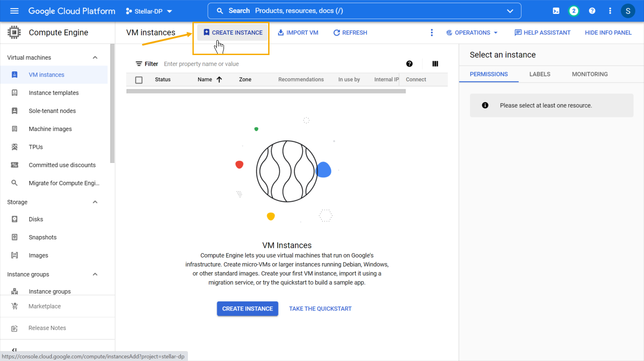Collapse the Virtual machines section
The width and height of the screenshot is (644, 361).
click(95, 58)
